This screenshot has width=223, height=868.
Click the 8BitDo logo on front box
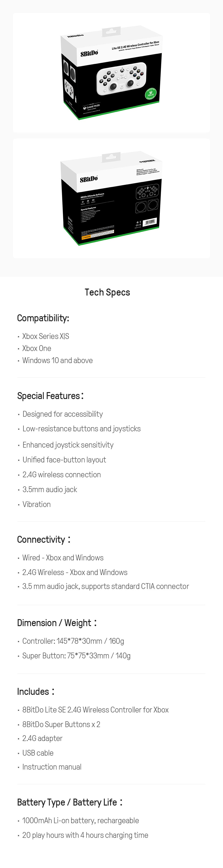coord(89,53)
